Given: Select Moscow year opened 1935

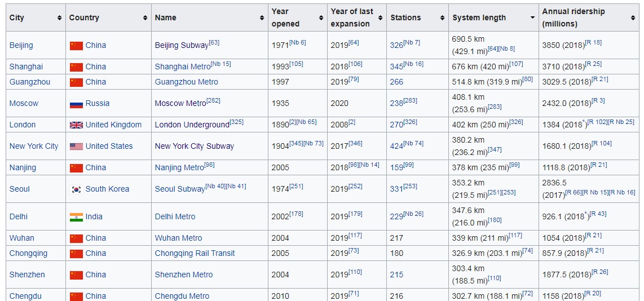Looking at the screenshot, I should pos(280,103).
